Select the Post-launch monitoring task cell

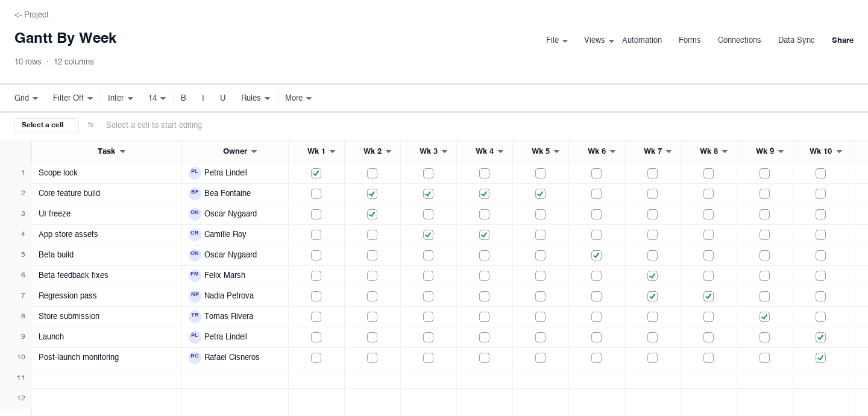point(107,358)
